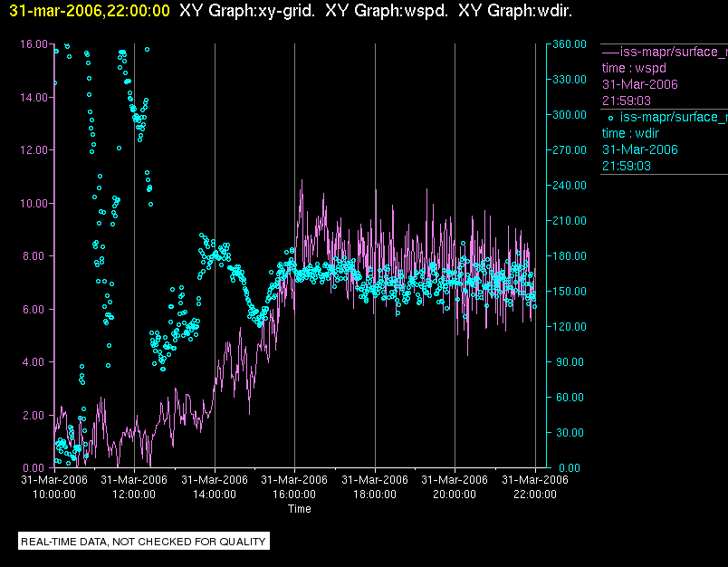Image resolution: width=728 pixels, height=567 pixels.
Task: Click the 240.00 label on right axis
Action: [x=570, y=186]
